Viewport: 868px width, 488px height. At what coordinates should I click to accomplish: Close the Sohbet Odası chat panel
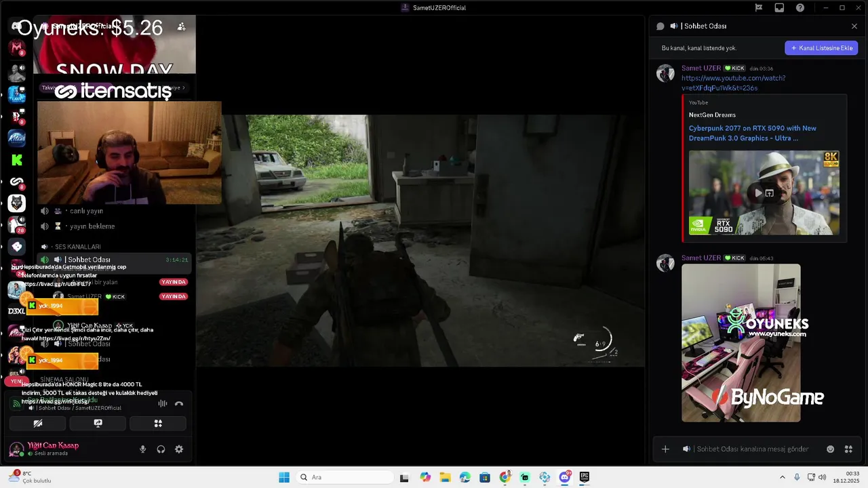(854, 26)
